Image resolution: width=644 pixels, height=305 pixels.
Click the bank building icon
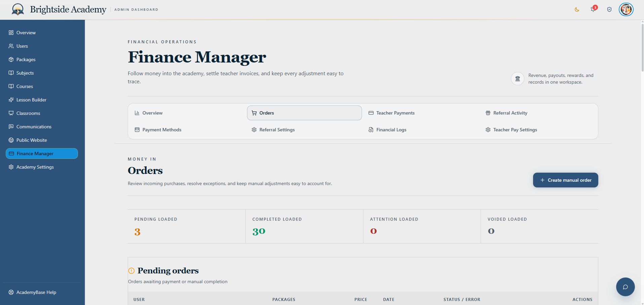pyautogui.click(x=518, y=79)
